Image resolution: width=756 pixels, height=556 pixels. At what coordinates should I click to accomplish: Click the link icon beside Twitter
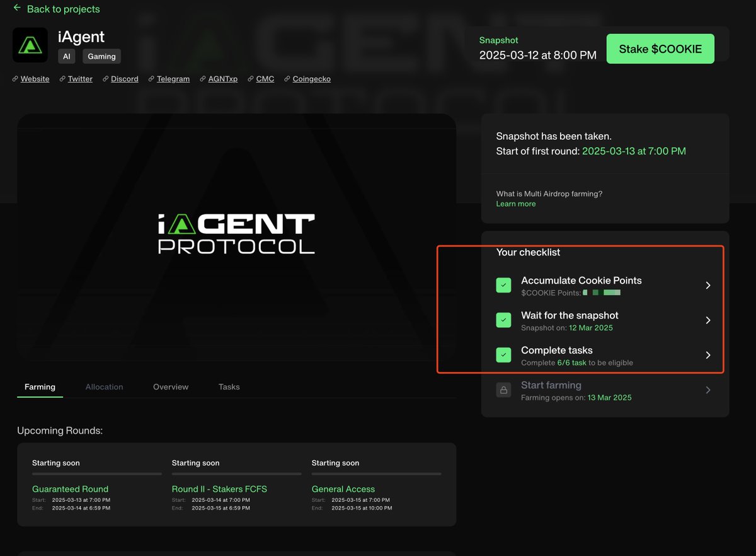[x=62, y=79]
